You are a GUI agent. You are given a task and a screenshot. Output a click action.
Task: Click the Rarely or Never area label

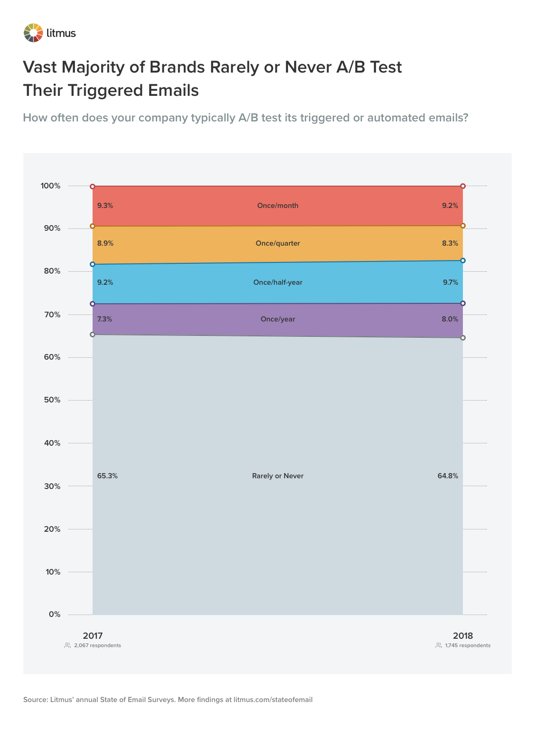278,476
